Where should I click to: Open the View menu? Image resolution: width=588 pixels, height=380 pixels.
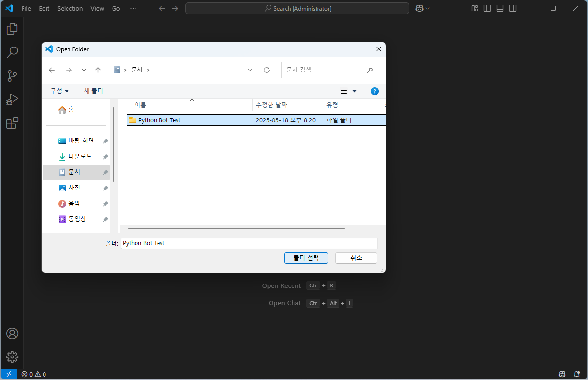pyautogui.click(x=97, y=8)
